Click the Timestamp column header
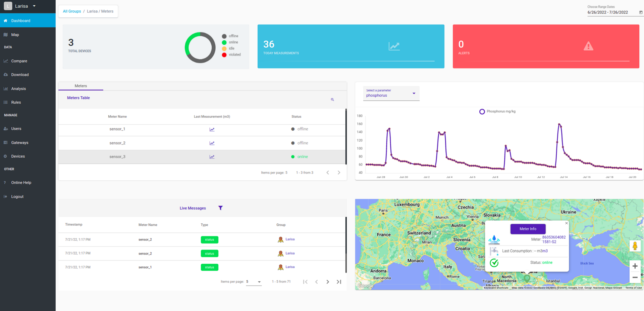 [x=74, y=224]
